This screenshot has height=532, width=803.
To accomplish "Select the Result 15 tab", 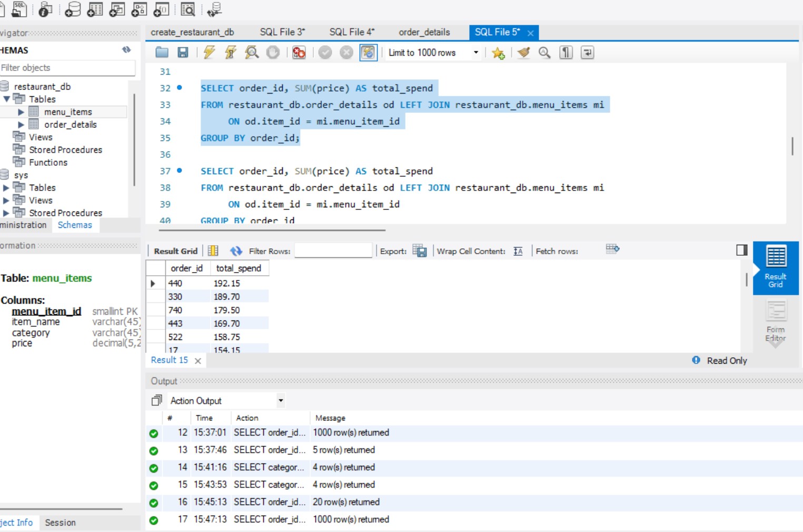I will pyautogui.click(x=170, y=360).
